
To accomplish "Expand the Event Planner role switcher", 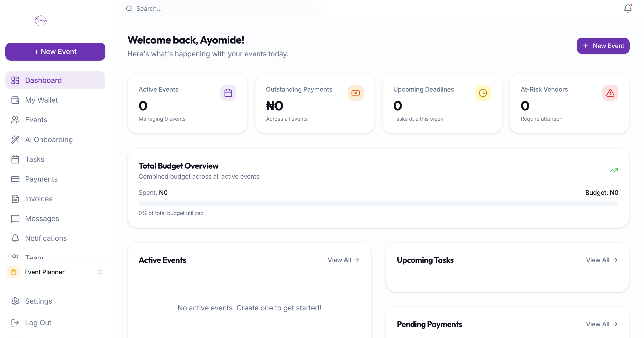I will point(100,272).
